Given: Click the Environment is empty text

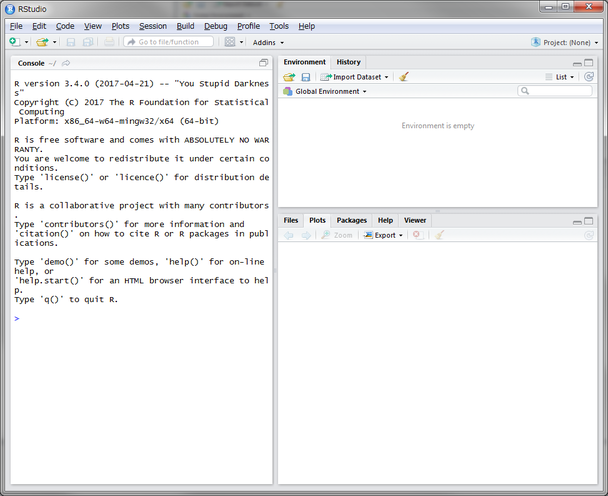Looking at the screenshot, I should point(438,126).
